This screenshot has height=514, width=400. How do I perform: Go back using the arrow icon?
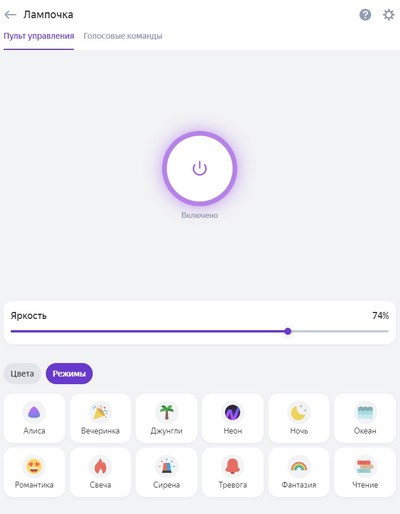[x=10, y=15]
